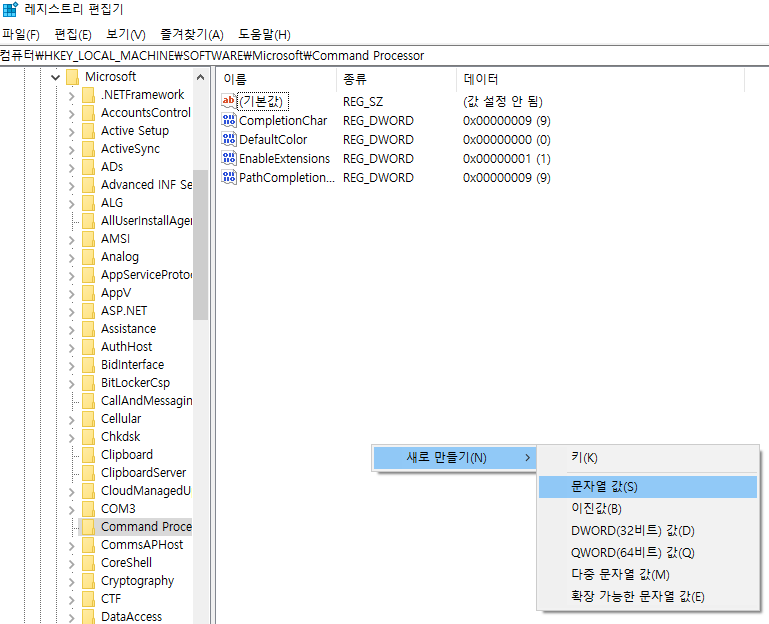Click the tree scrollbar up arrow
This screenshot has width=769, height=624.
[x=200, y=77]
